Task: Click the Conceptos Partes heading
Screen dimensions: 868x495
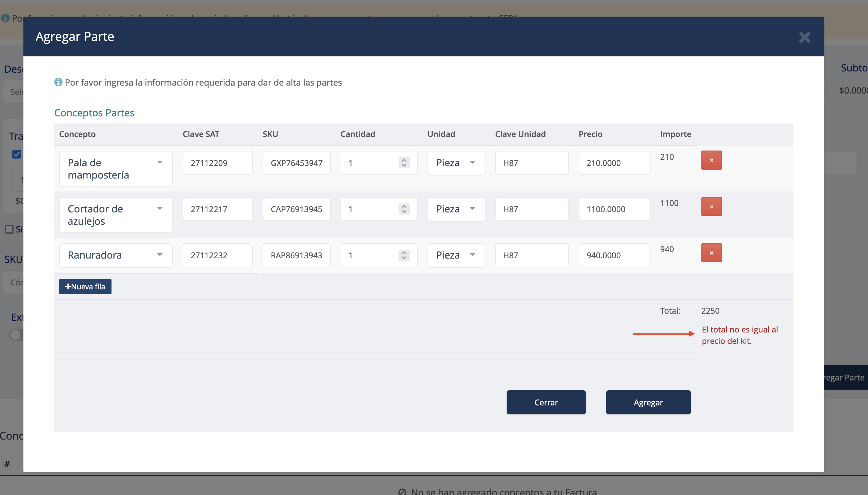Action: tap(94, 113)
